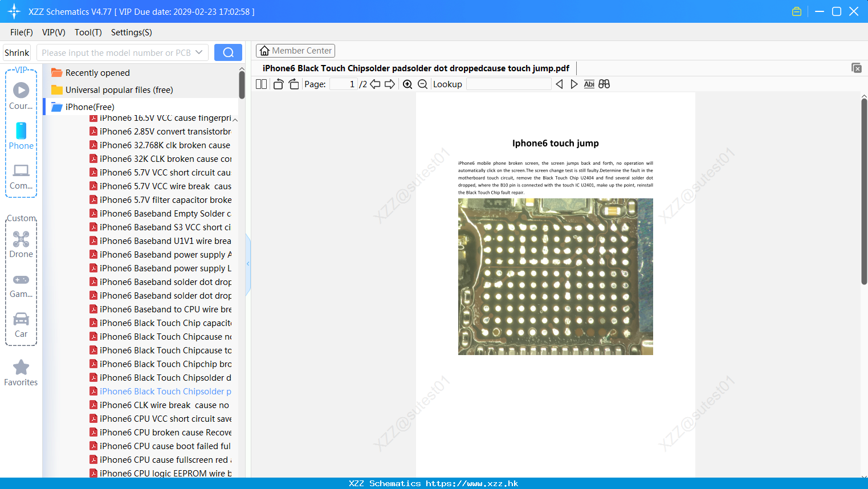The height and width of the screenshot is (489, 868).
Task: Select the iPhone6 Black Touch Chipsolder padsolder PDF tab
Action: (416, 68)
